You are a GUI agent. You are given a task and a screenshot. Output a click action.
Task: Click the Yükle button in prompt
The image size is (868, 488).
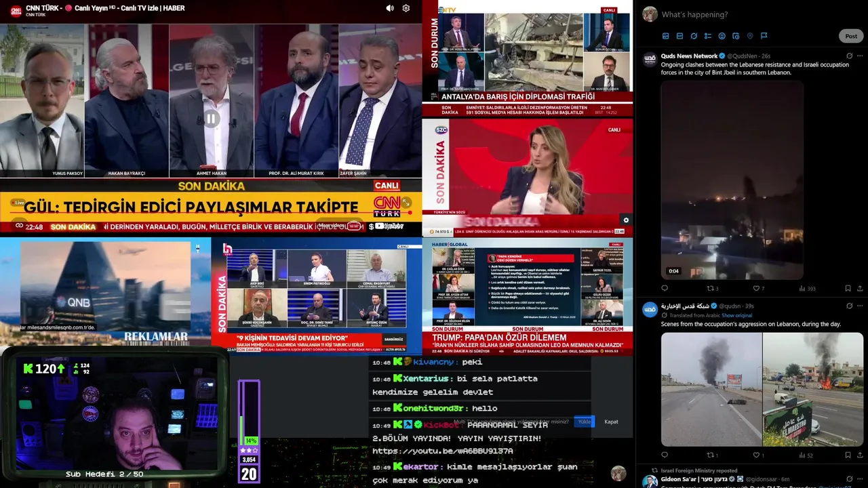584,422
